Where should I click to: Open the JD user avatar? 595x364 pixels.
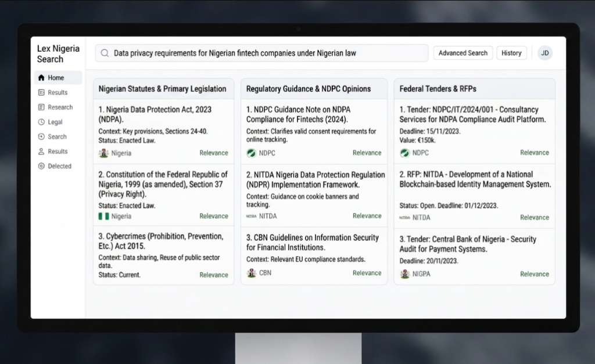[x=545, y=53]
